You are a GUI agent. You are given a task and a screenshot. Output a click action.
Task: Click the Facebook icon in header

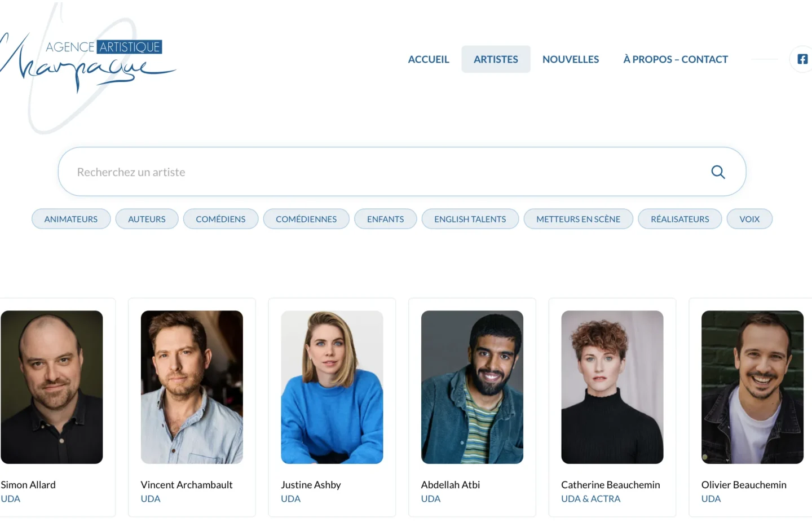pyautogui.click(x=802, y=59)
